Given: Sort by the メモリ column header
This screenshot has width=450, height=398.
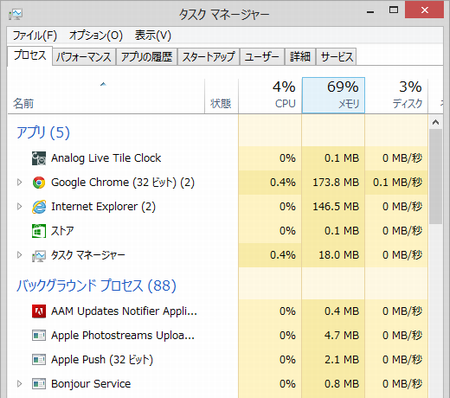Looking at the screenshot, I should [333, 95].
